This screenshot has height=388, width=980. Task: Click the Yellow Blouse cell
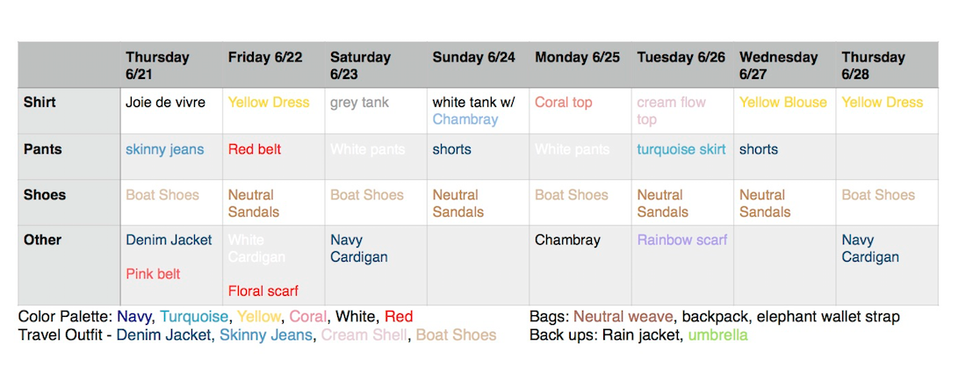tap(785, 111)
